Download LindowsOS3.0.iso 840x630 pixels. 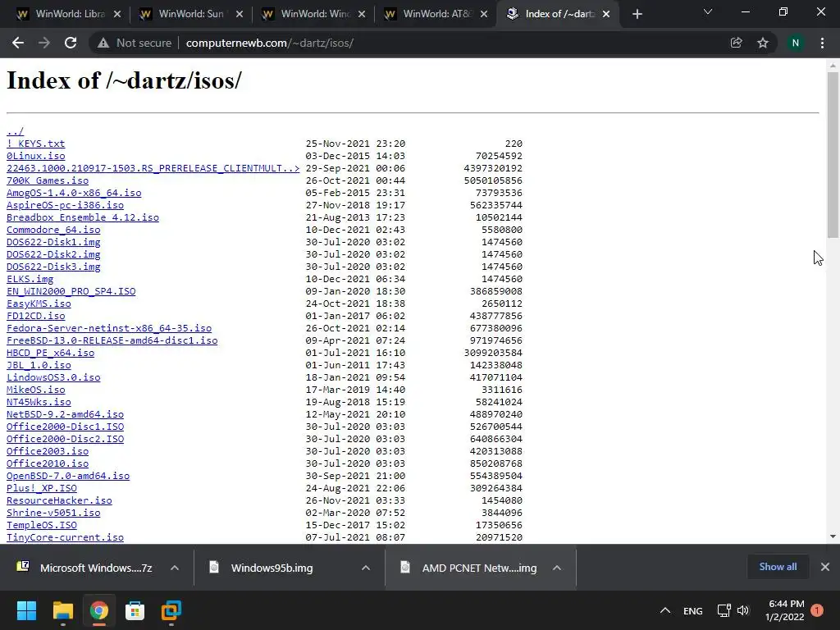53,377
